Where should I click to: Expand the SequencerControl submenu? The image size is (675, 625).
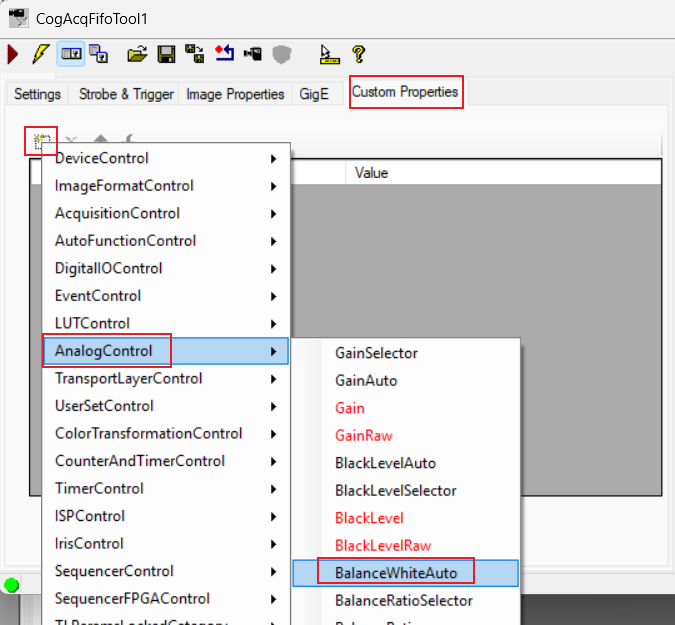[x=166, y=572]
